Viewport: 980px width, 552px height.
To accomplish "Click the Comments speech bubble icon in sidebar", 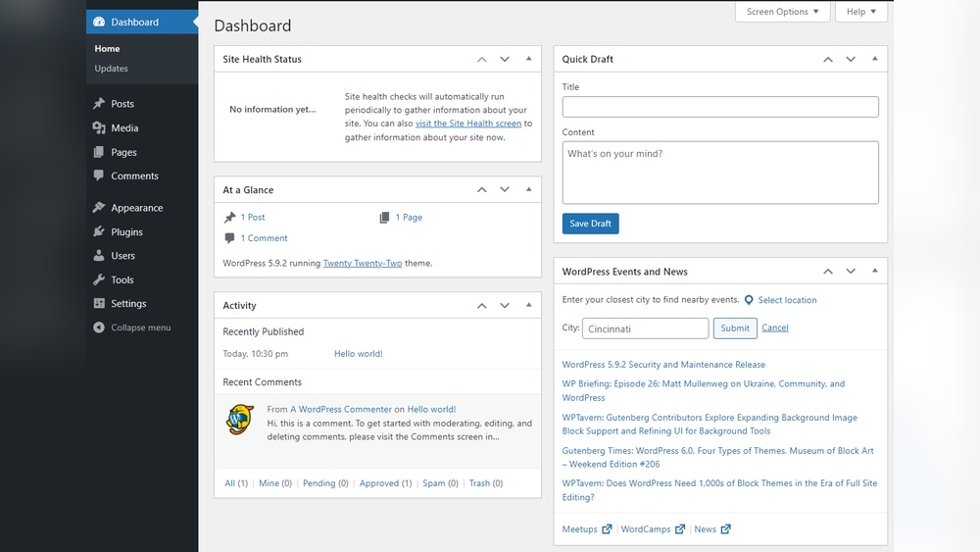I will (x=99, y=176).
